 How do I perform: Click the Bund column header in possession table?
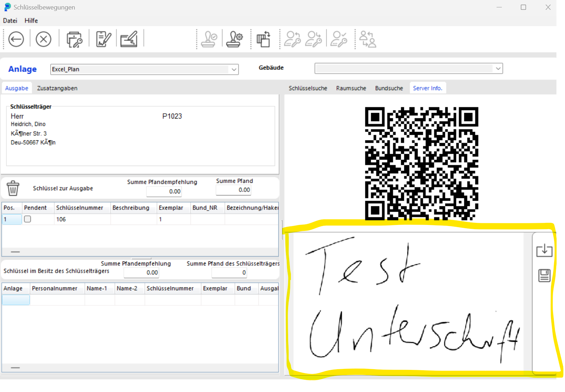(x=247, y=288)
